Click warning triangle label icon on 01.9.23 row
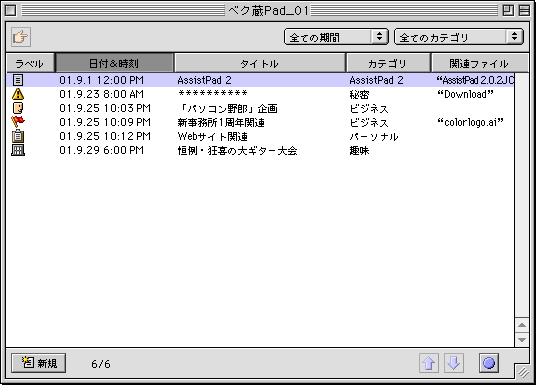536x385 pixels. tap(18, 94)
